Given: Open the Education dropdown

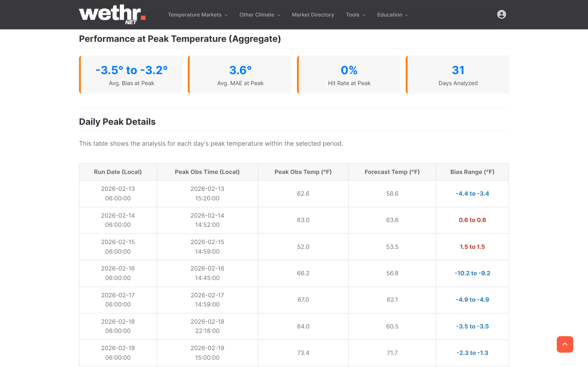Looking at the screenshot, I should click(x=392, y=15).
